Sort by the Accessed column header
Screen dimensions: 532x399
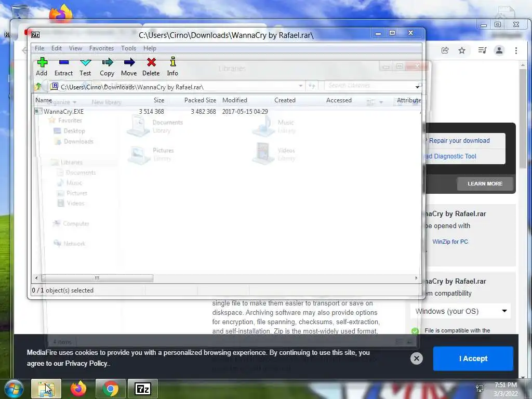339,100
